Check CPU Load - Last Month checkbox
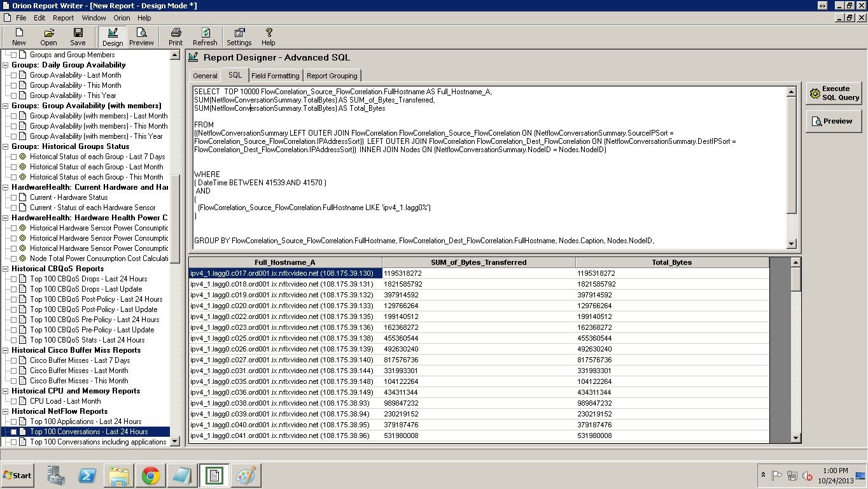 [x=14, y=401]
